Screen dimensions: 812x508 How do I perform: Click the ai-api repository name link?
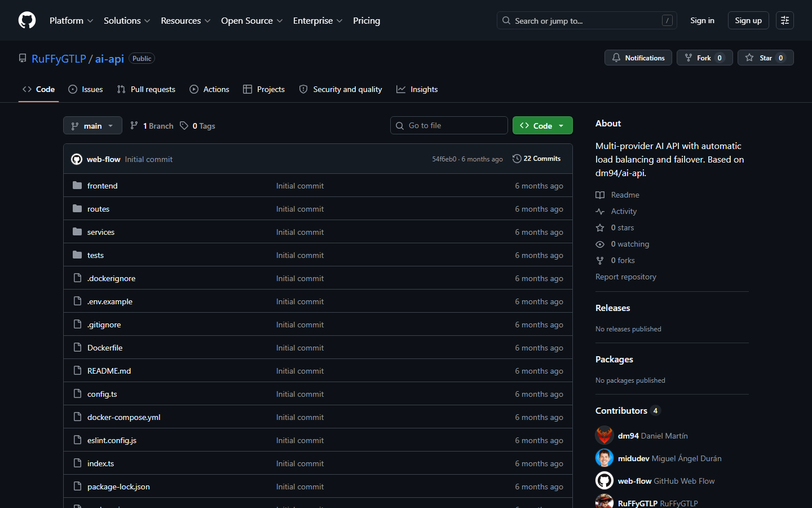[109, 59]
